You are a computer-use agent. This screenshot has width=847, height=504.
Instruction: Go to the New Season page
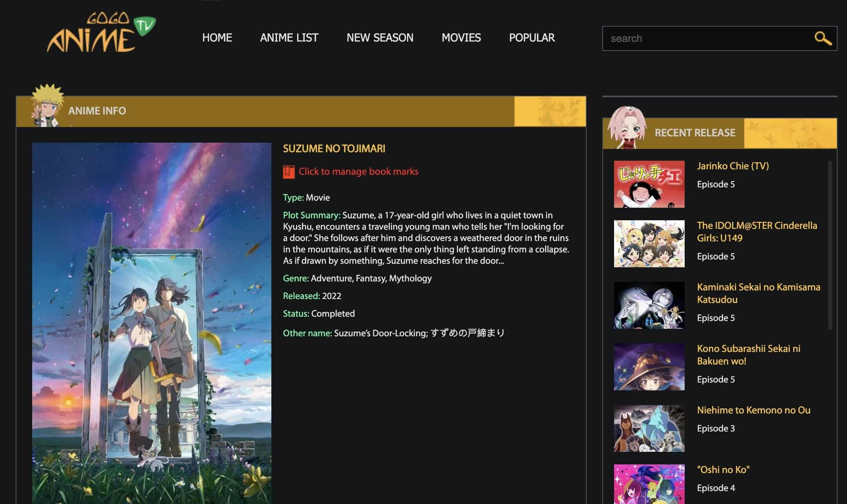pos(380,38)
